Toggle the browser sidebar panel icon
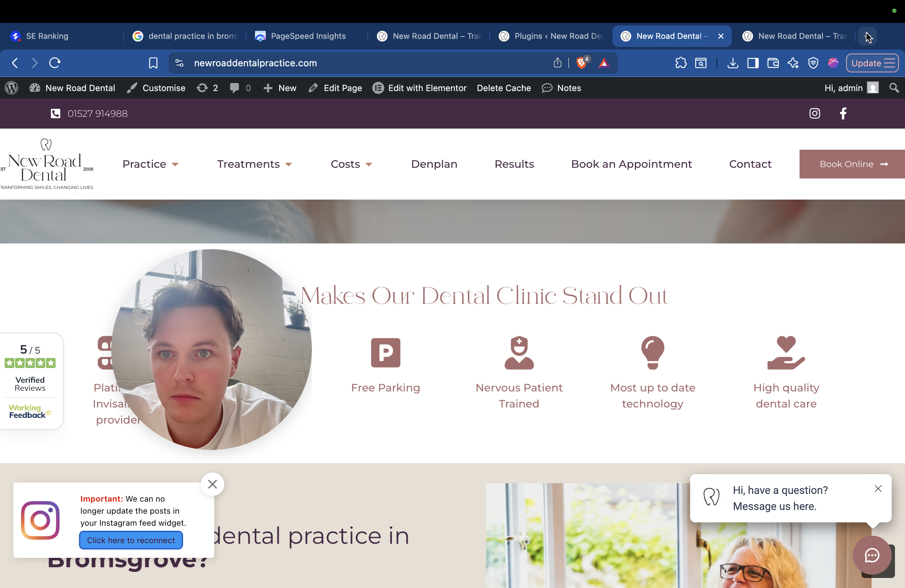Image resolution: width=905 pixels, height=588 pixels. click(752, 63)
